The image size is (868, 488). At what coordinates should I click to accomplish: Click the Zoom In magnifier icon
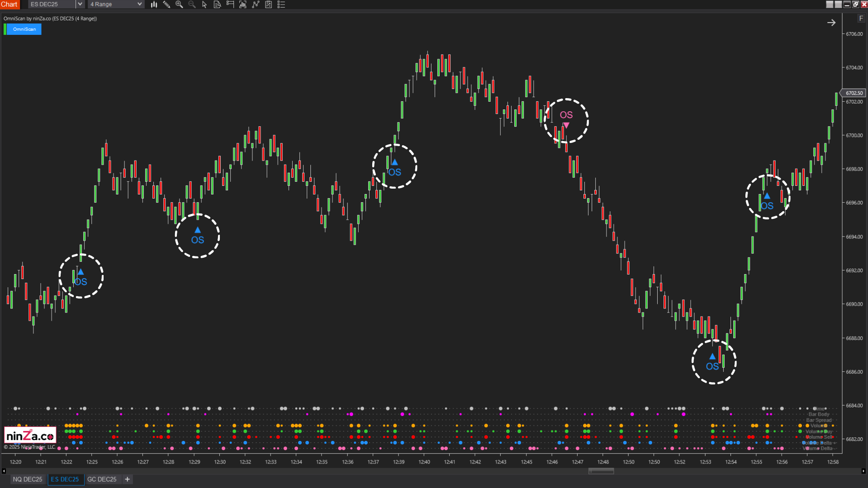[179, 5]
